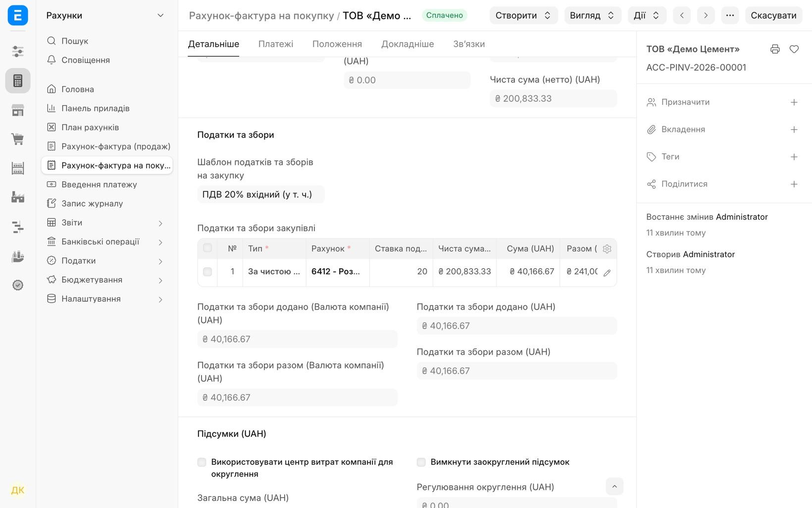Open Введення платежу in sidebar

click(x=107, y=184)
